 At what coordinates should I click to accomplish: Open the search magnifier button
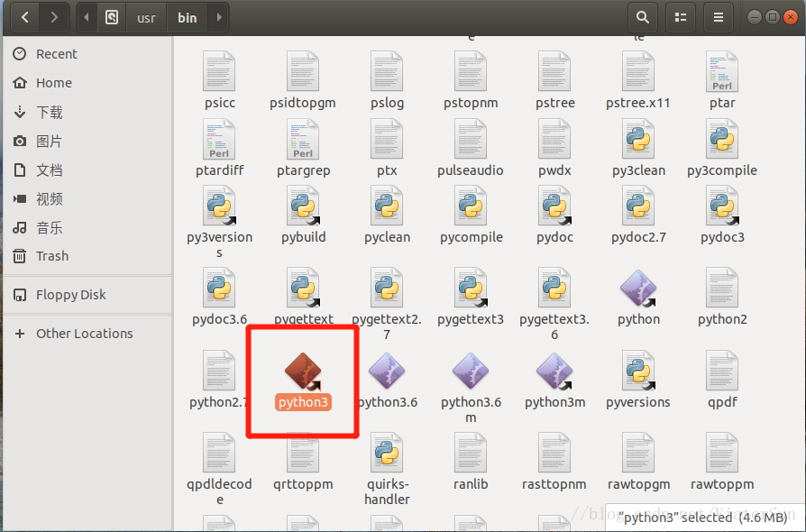coord(643,17)
